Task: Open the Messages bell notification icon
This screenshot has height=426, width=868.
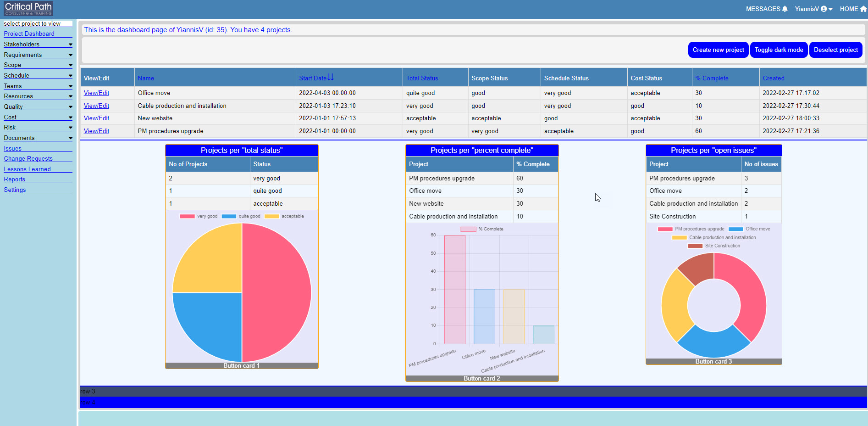Action: click(x=785, y=9)
